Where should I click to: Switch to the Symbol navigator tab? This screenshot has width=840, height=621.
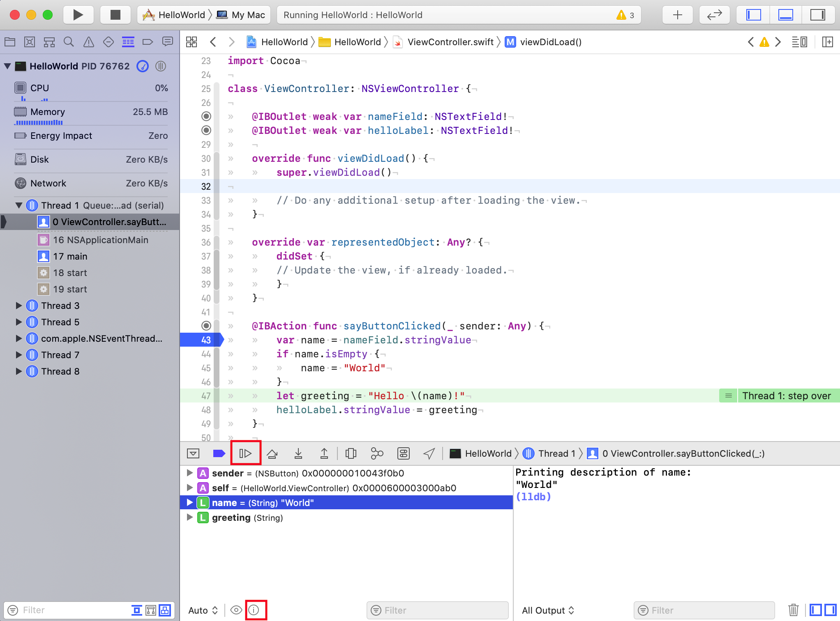point(49,42)
